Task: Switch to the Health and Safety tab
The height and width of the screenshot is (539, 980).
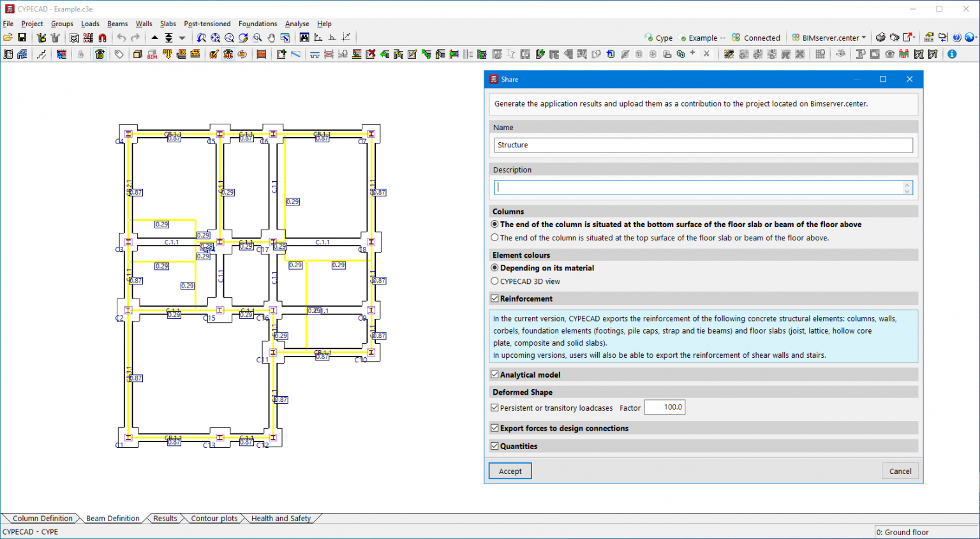Action: [x=281, y=519]
